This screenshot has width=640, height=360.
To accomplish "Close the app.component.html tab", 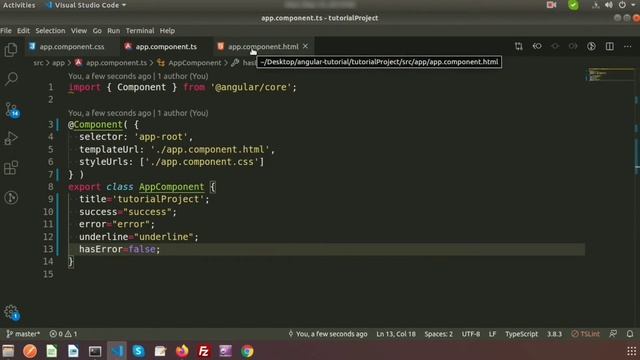I will [305, 47].
